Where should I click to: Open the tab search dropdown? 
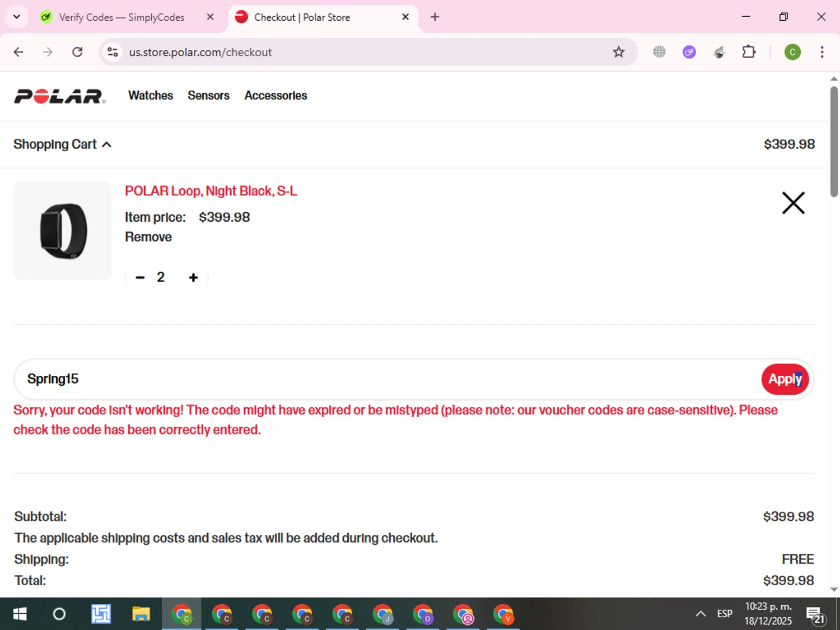click(17, 17)
